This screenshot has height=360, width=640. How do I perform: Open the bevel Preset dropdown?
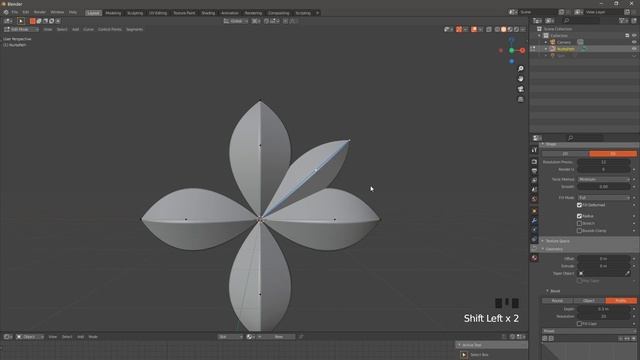(x=589, y=331)
